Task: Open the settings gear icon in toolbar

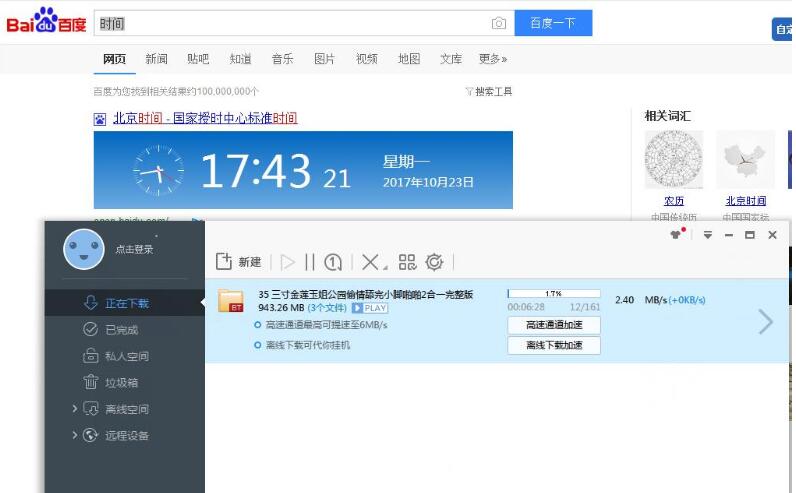Action: (x=435, y=262)
